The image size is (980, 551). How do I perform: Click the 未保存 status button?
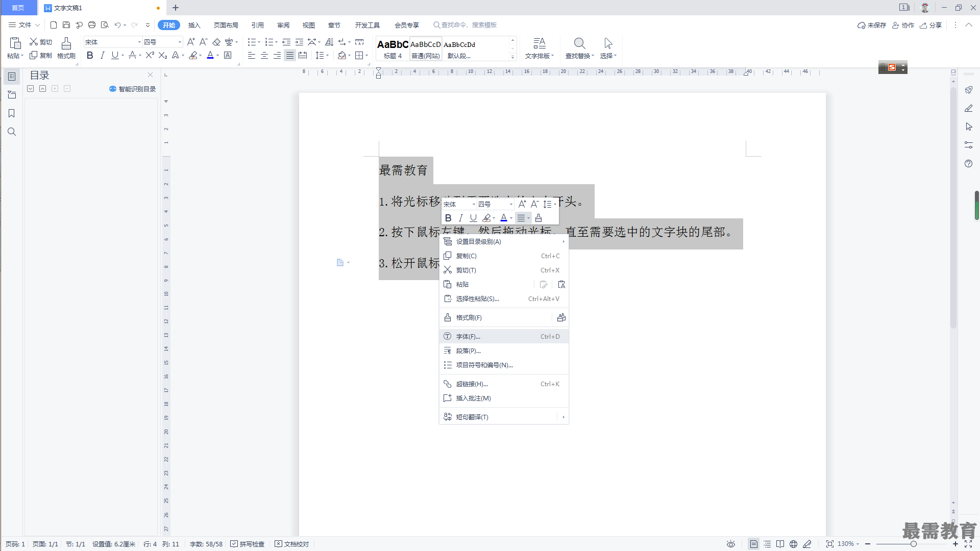coord(872,25)
